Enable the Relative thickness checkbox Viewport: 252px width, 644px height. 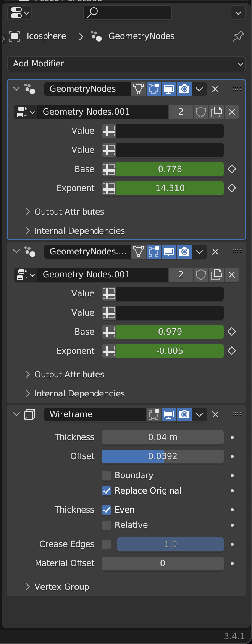click(107, 525)
